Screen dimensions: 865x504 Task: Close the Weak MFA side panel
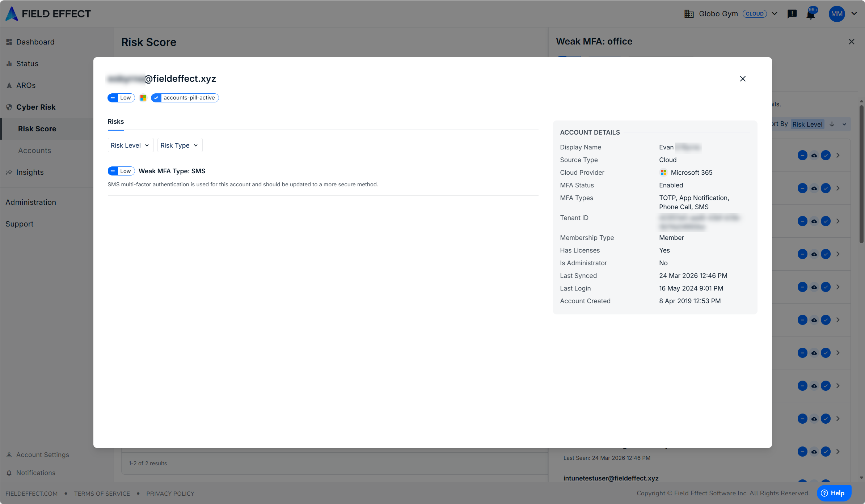pyautogui.click(x=851, y=42)
